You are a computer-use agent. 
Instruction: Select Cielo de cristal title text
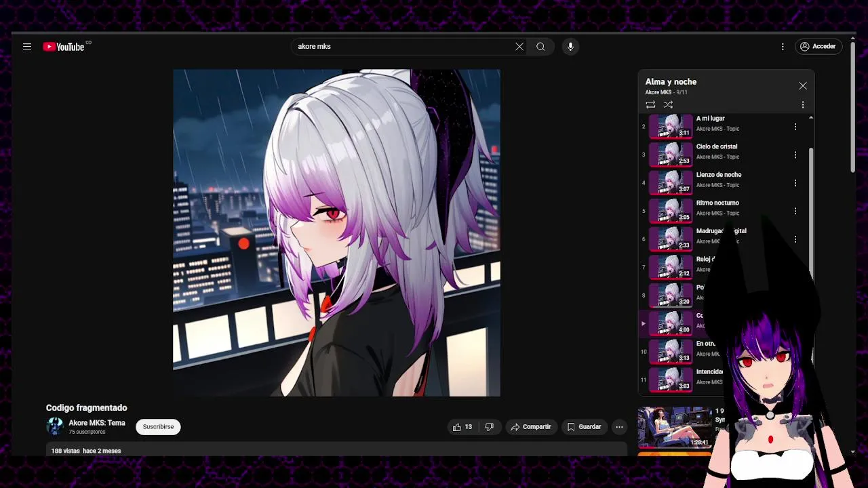[x=716, y=146]
